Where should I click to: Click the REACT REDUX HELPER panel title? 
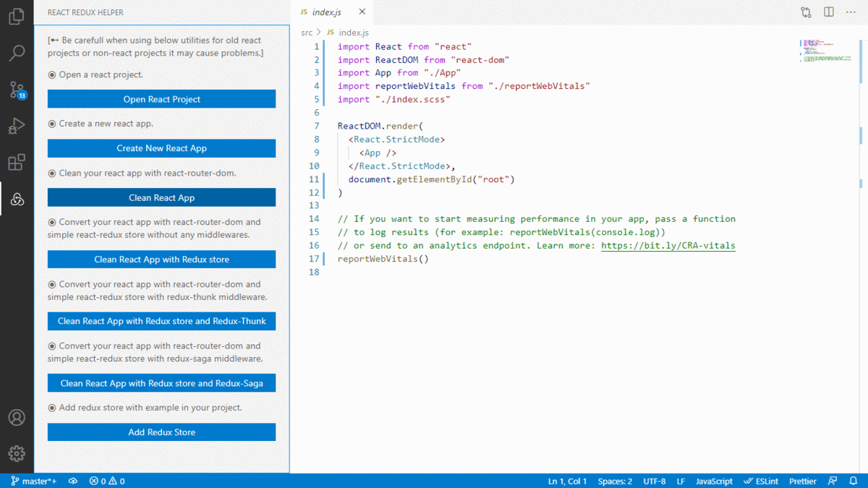[x=85, y=12]
